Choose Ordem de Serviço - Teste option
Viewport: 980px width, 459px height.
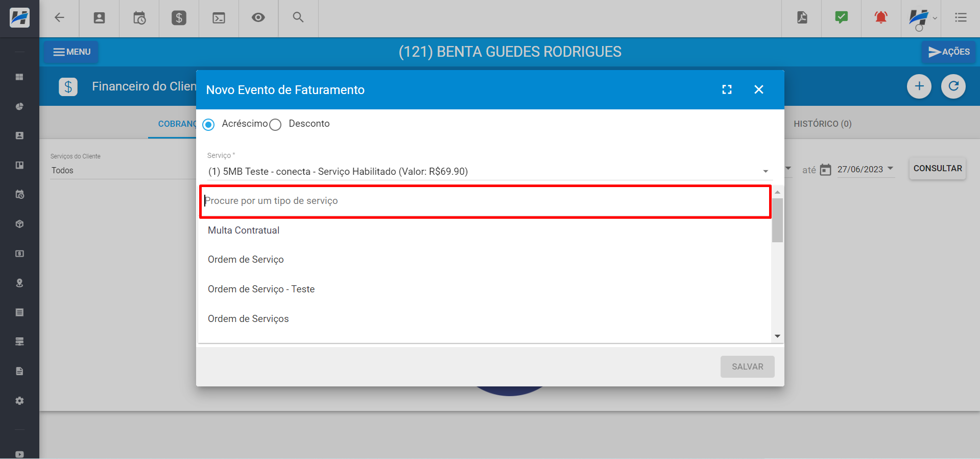coord(485,289)
